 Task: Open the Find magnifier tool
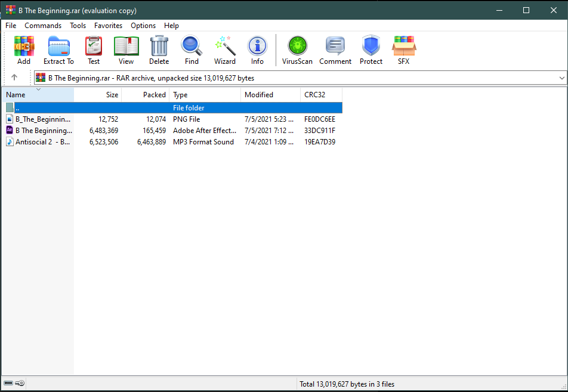coord(192,50)
